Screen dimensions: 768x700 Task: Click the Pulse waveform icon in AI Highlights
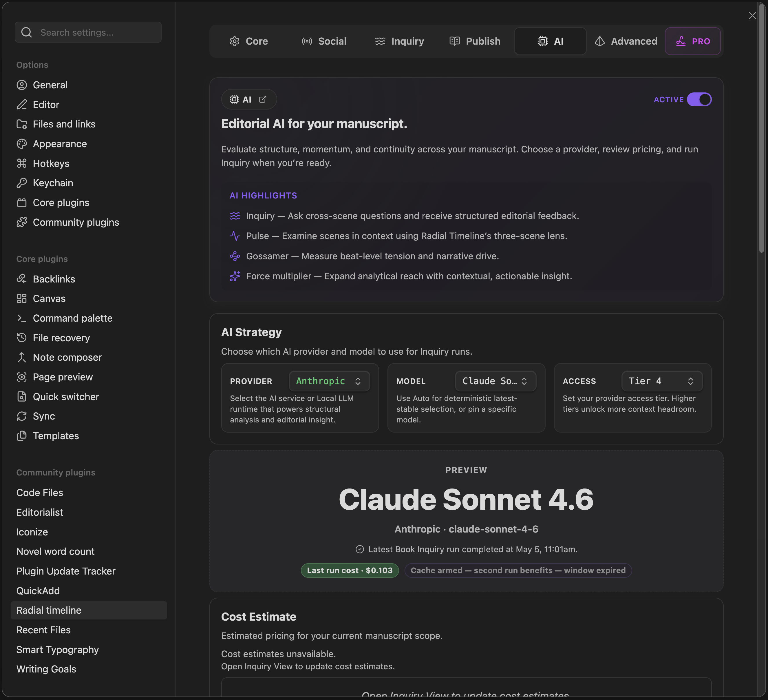pyautogui.click(x=235, y=236)
